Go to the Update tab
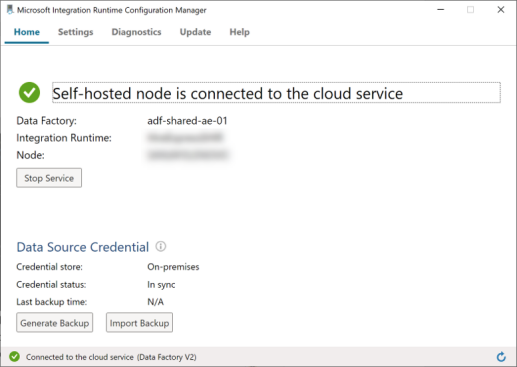The height and width of the screenshot is (367, 517). (x=195, y=32)
